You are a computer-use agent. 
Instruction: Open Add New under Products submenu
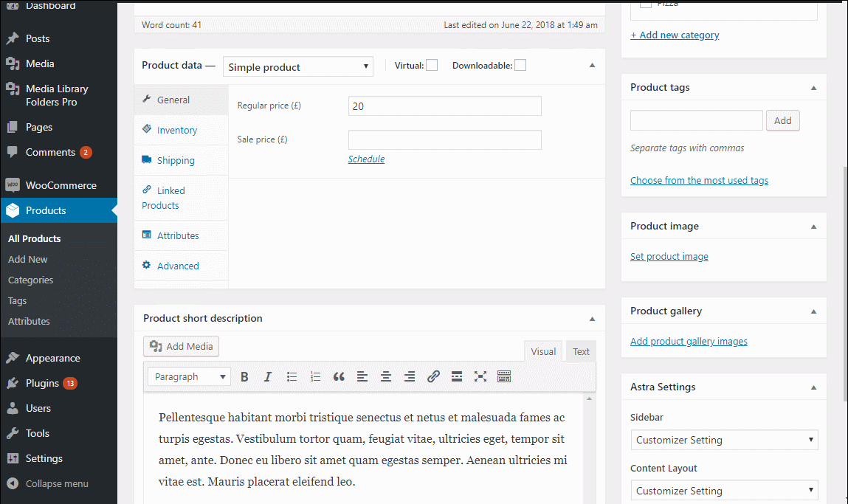(x=27, y=260)
